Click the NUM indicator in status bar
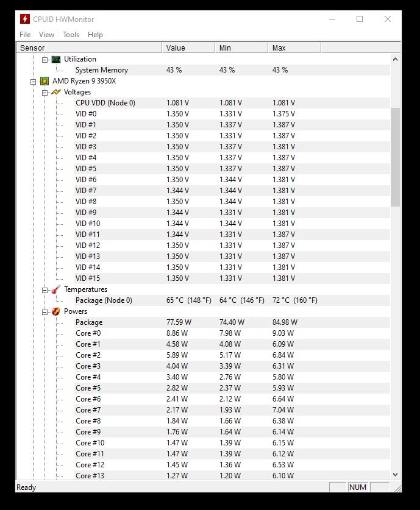 click(358, 487)
